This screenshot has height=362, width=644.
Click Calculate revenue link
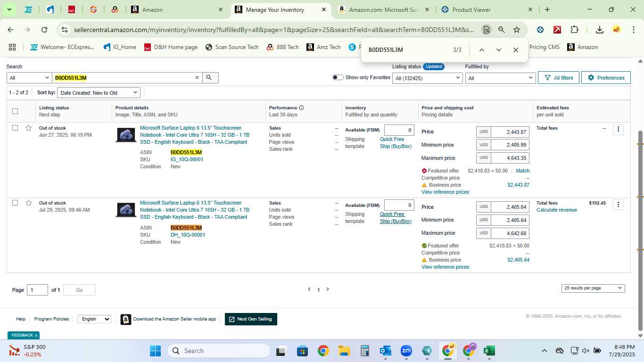556,210
